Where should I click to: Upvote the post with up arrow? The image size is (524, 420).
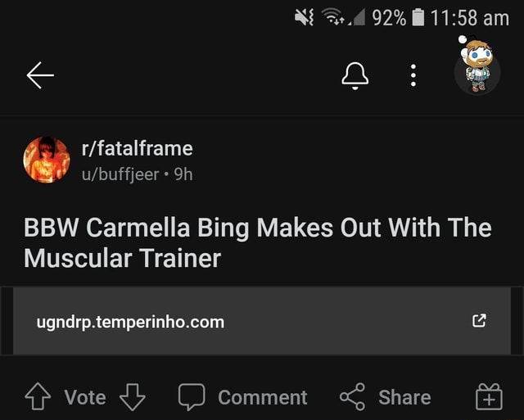(38, 396)
